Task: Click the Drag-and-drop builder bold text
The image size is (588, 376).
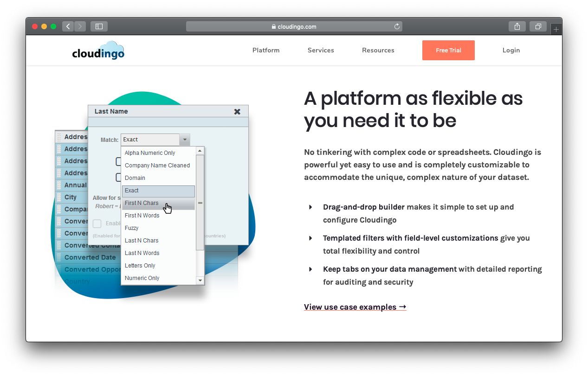Action: tap(364, 207)
